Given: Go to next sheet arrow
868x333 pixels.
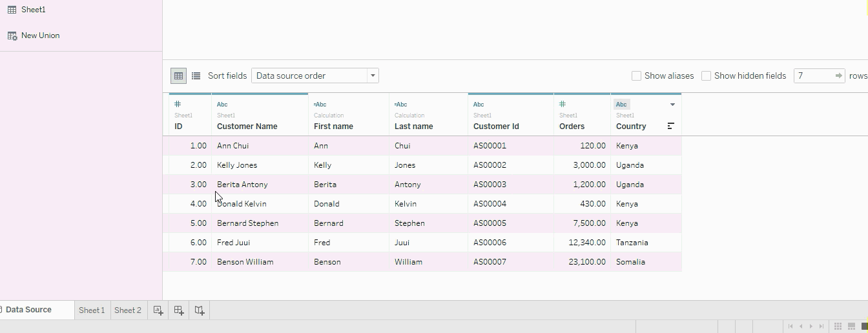Looking at the screenshot, I should point(811,327).
